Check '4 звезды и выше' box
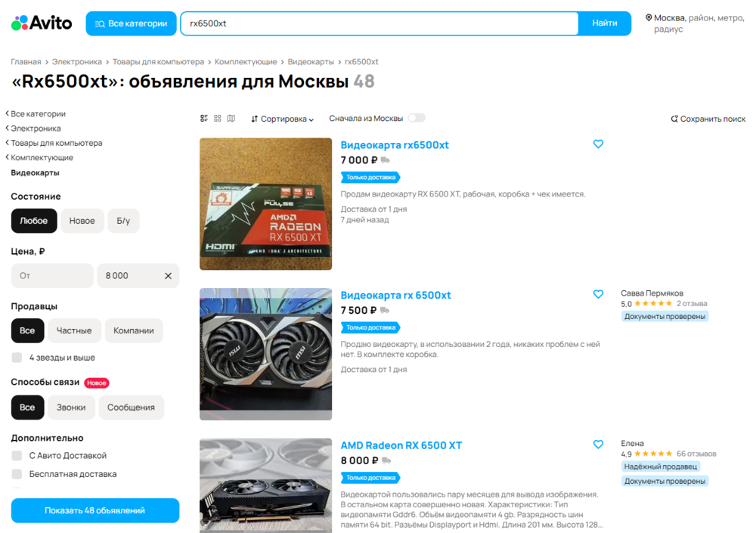 pyautogui.click(x=17, y=358)
